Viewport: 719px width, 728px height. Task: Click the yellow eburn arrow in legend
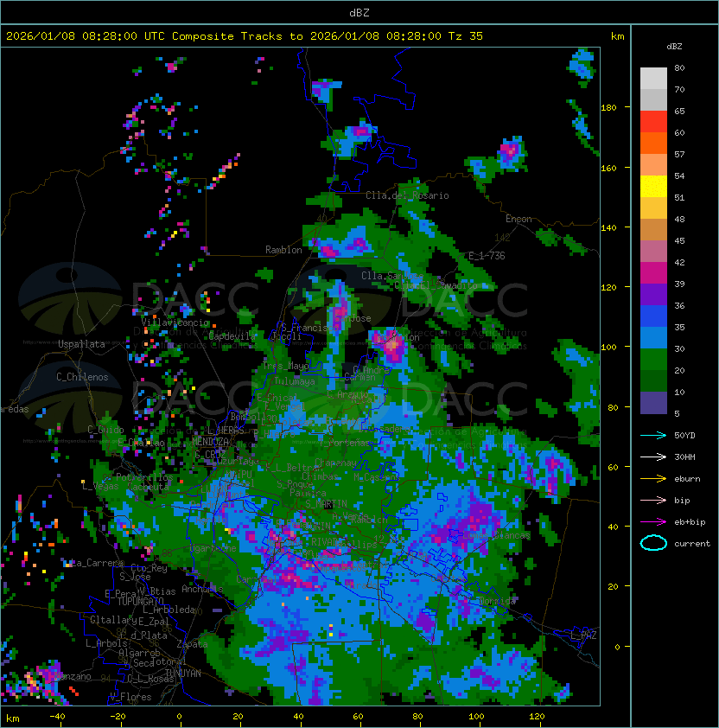[x=653, y=479]
